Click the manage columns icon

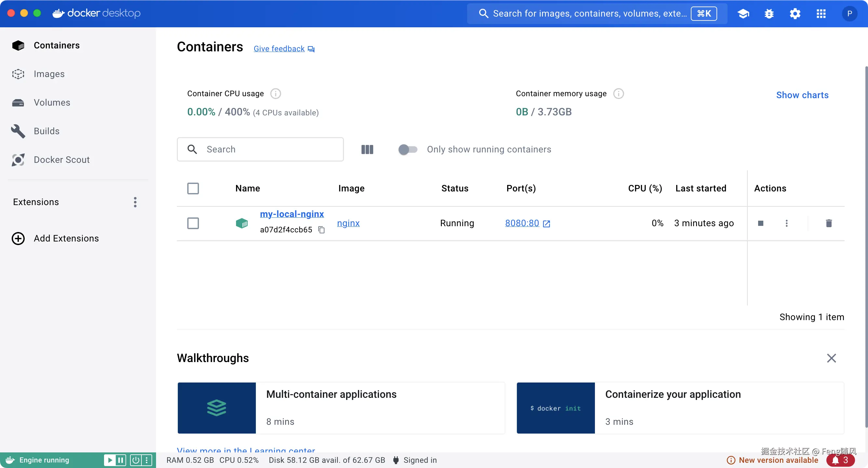pyautogui.click(x=367, y=149)
